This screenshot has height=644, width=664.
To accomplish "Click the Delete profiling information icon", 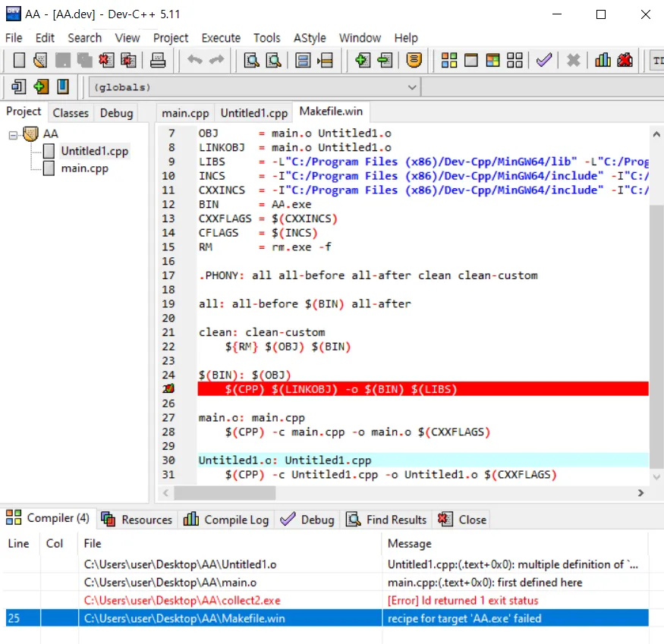I will [x=625, y=60].
